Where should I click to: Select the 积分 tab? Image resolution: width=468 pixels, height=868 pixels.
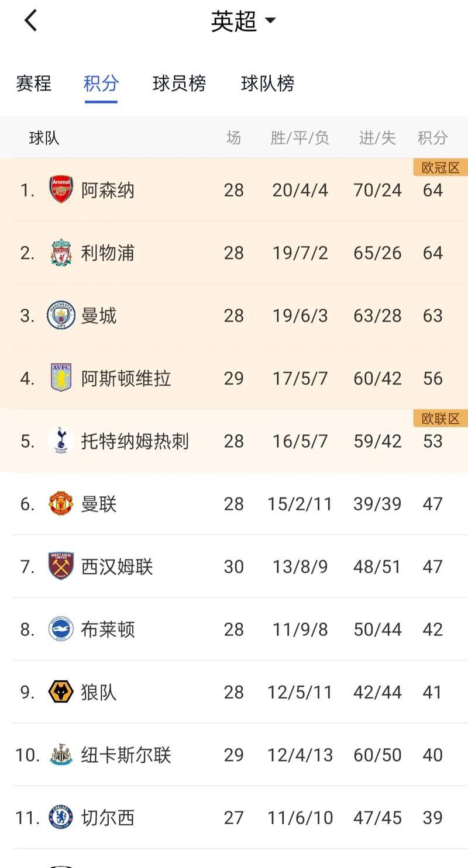(101, 84)
